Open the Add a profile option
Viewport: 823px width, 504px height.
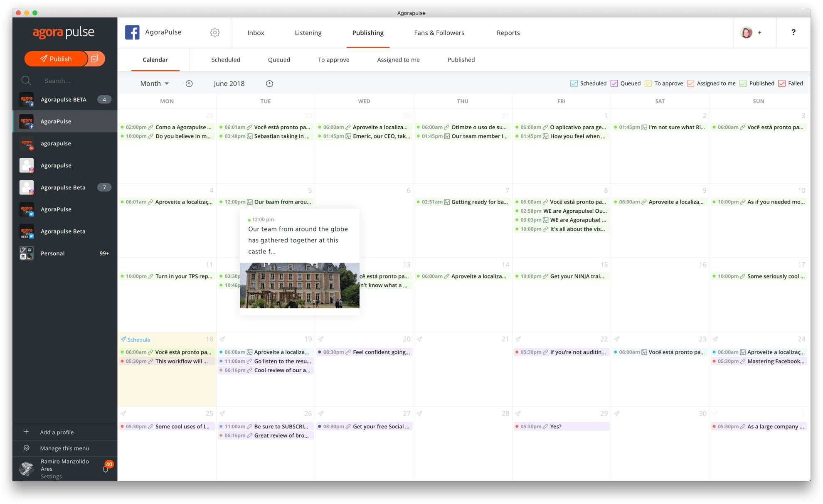pyautogui.click(x=58, y=432)
